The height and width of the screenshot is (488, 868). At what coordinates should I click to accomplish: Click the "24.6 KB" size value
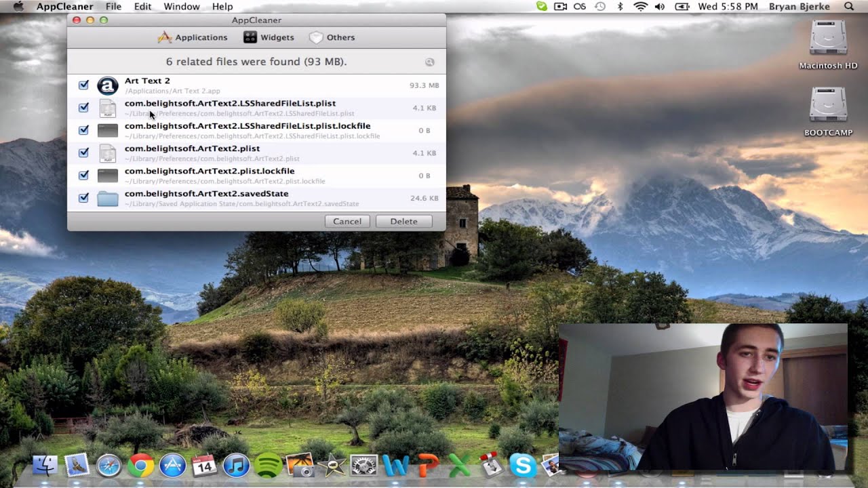point(424,198)
